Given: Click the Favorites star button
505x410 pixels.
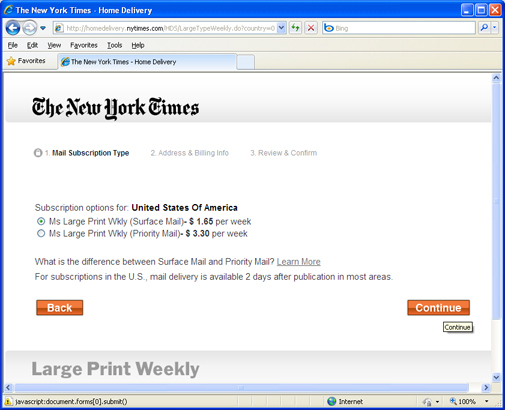Looking at the screenshot, I should 26,61.
